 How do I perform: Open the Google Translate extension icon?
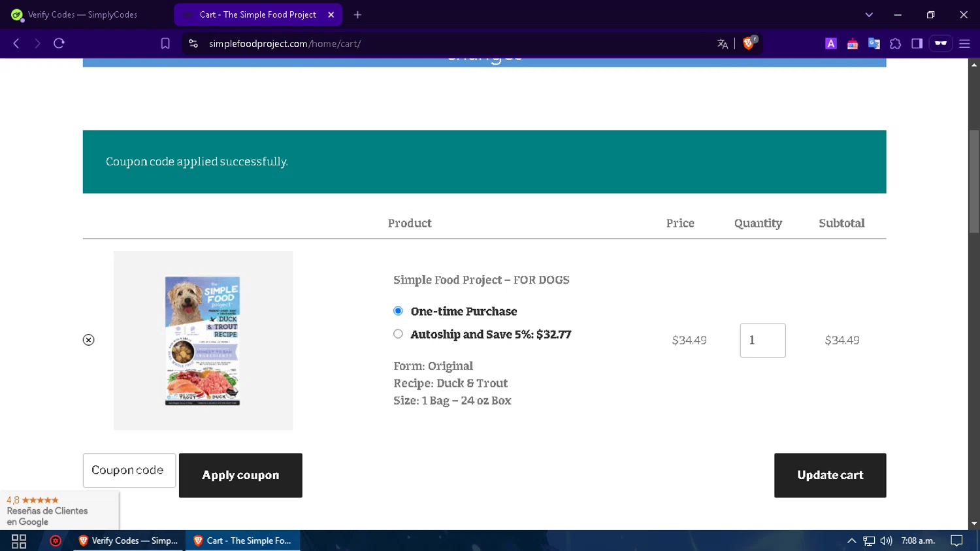coord(874,44)
